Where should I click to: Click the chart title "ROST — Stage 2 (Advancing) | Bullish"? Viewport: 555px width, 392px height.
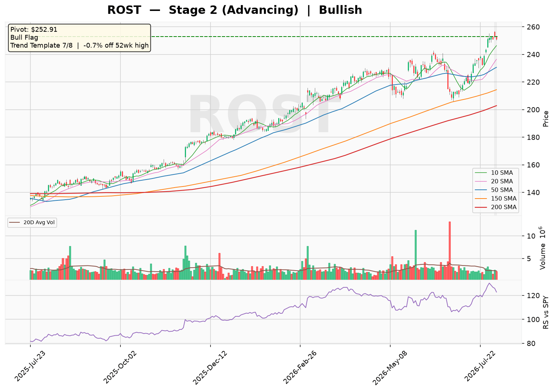pyautogui.click(x=235, y=10)
